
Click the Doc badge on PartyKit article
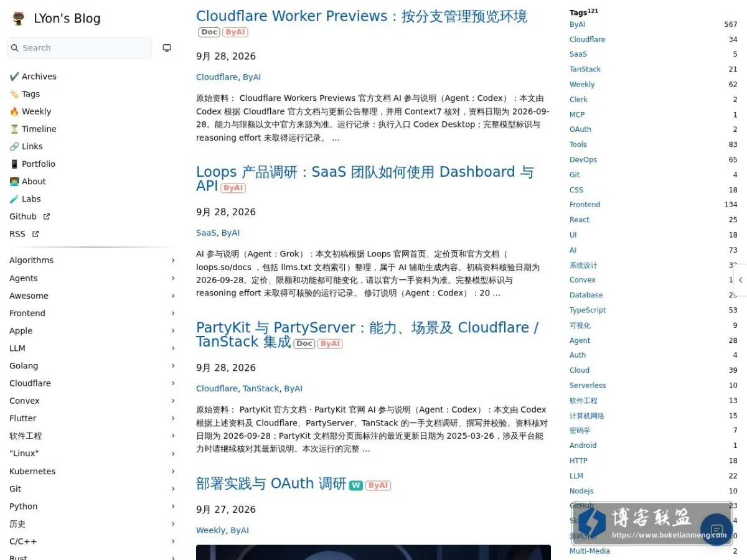304,343
